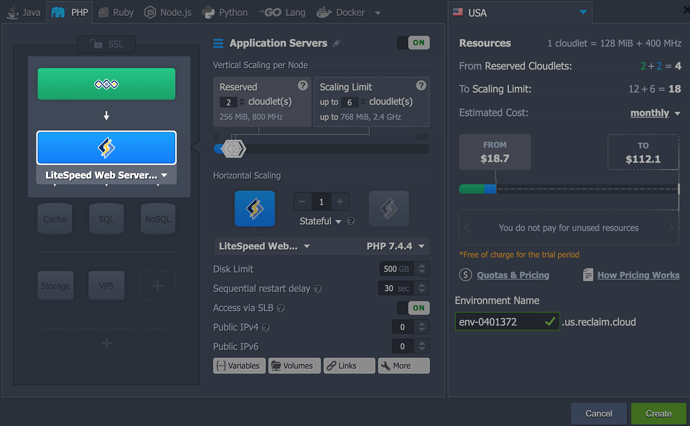The height and width of the screenshot is (426, 690).
Task: Click the Environment Name input field
Action: pos(507,322)
